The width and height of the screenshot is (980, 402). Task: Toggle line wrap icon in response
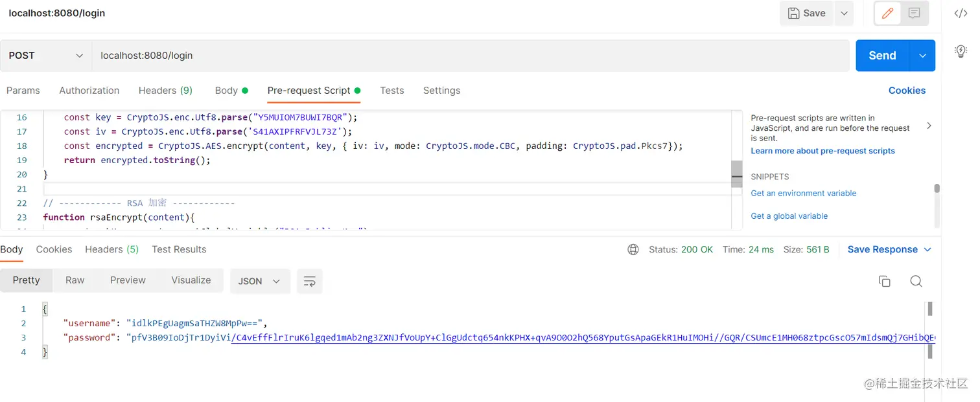tap(310, 281)
